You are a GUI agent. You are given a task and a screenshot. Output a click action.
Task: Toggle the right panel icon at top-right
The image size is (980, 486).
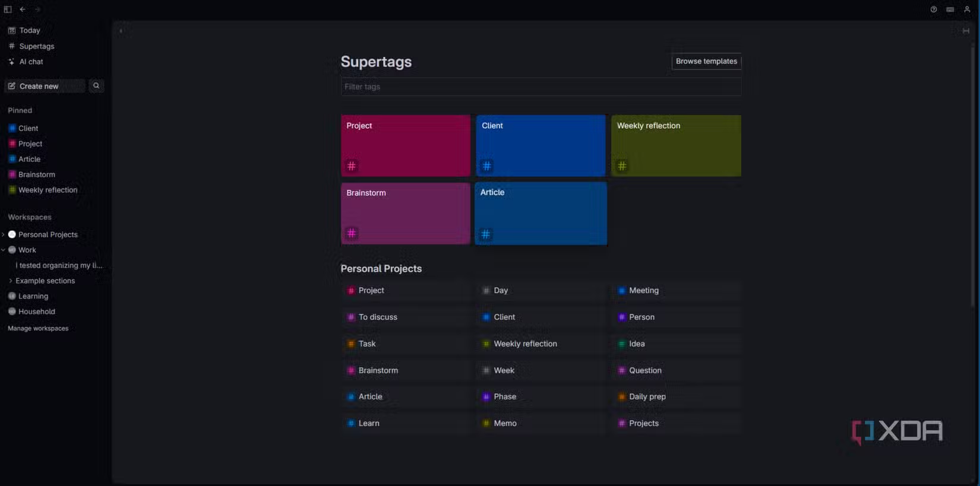966,31
